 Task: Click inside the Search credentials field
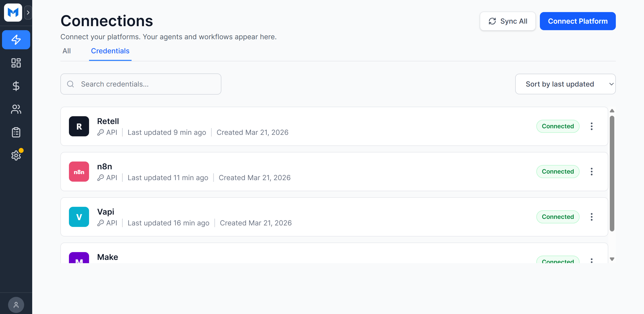tap(141, 84)
